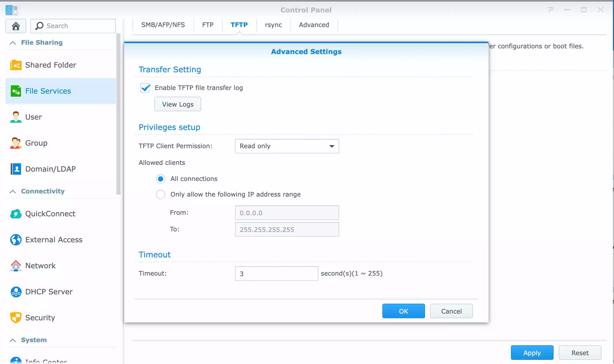This screenshot has width=614, height=364.
Task: Open External Access globe icon
Action: [x=16, y=240]
